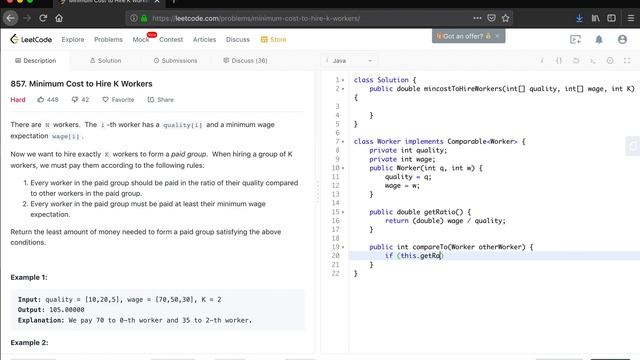The width and height of the screenshot is (640, 360).
Task: Open editor settings clock icon
Action: [610, 60]
